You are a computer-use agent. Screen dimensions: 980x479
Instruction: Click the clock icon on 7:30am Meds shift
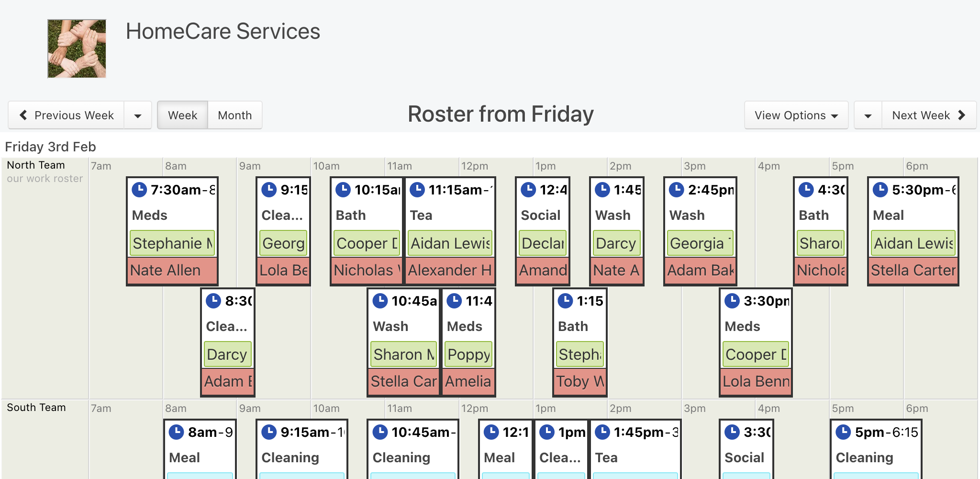[139, 190]
